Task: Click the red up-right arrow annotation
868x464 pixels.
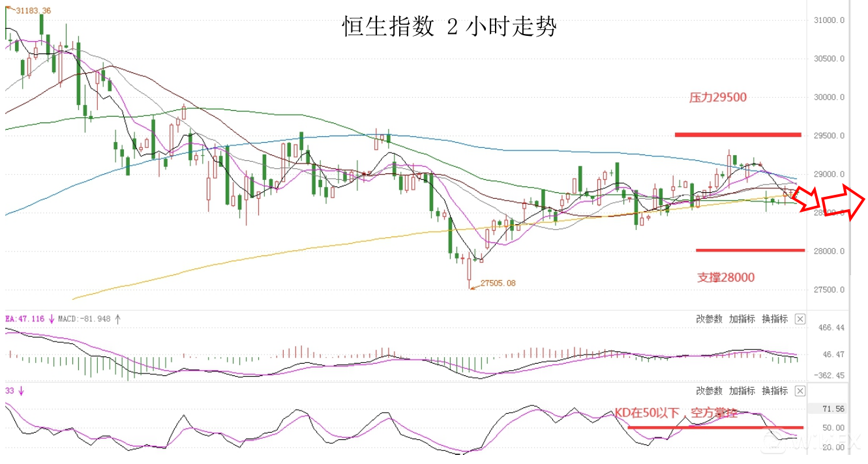Action: [843, 203]
